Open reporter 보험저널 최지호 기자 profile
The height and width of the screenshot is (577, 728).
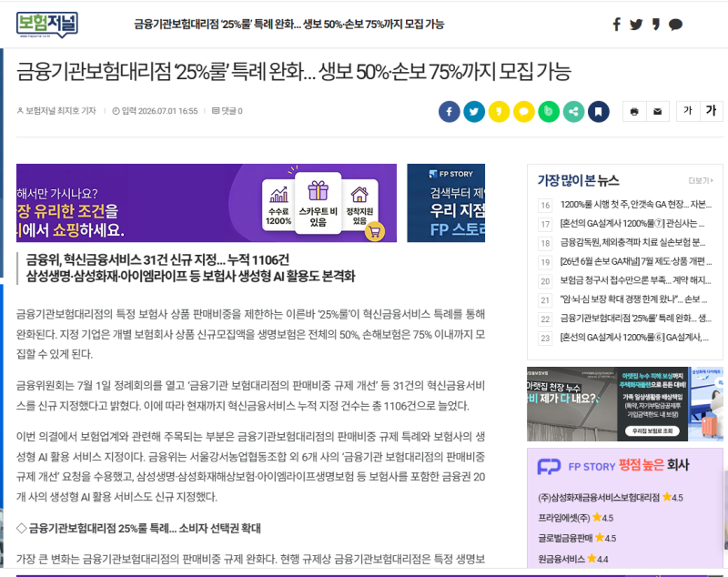point(56,111)
